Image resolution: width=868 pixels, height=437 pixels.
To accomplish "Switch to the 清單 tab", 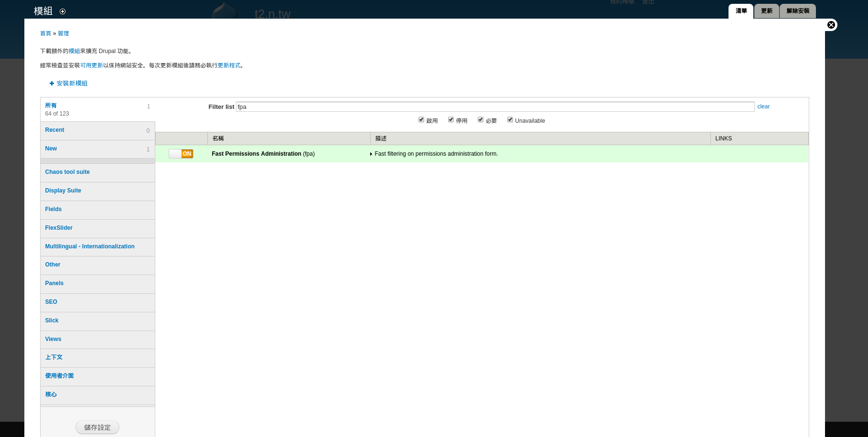I will pyautogui.click(x=741, y=11).
